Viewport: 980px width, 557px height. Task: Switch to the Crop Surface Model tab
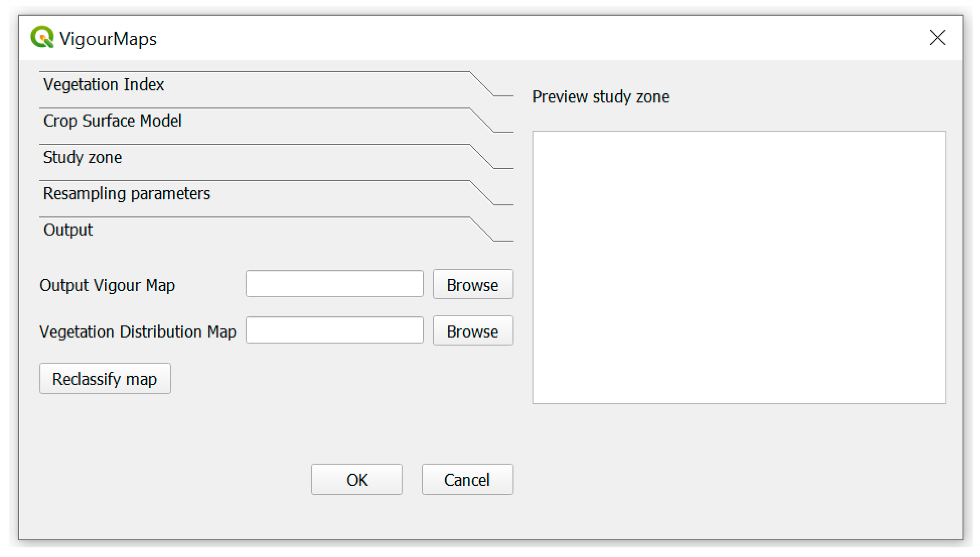pyautogui.click(x=112, y=121)
